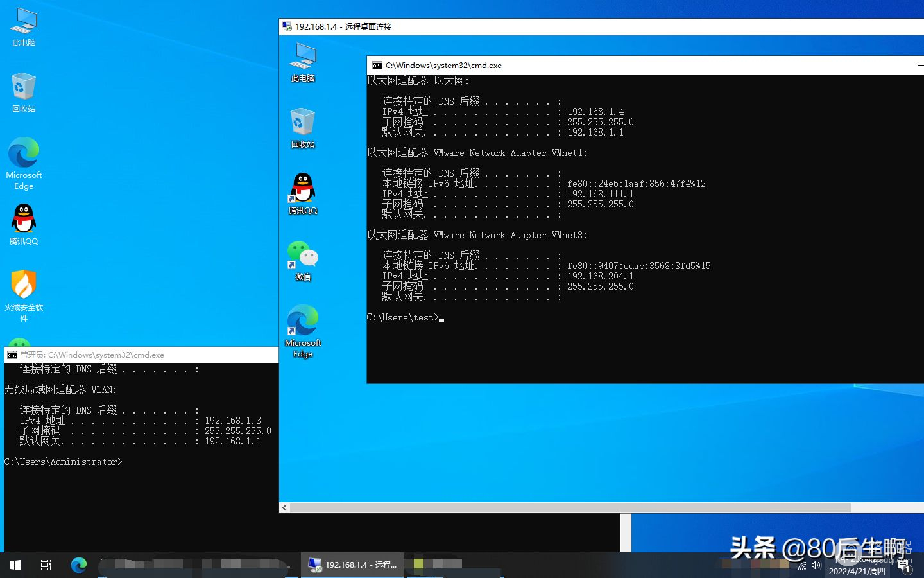Click remote desktop horizontal scrollbar left arrow
924x578 pixels.
[285, 508]
